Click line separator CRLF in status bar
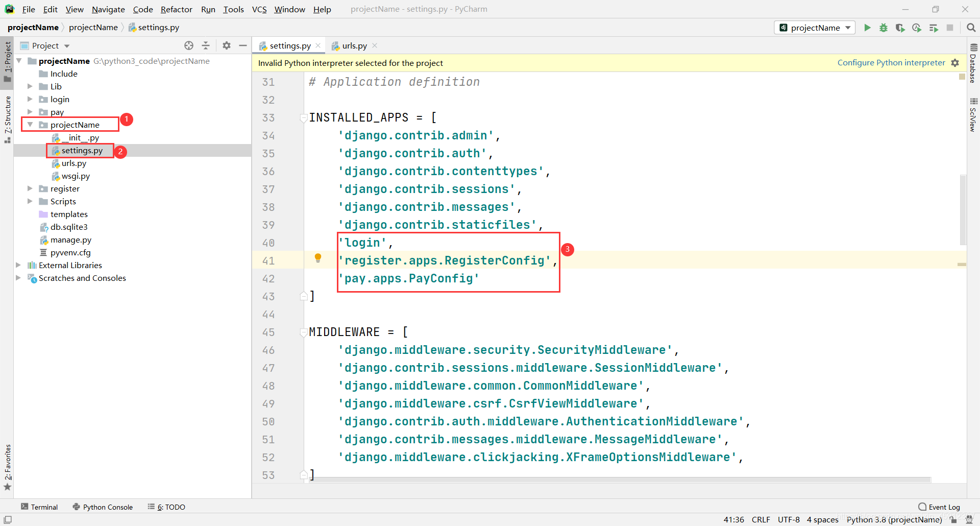Image resolution: width=980 pixels, height=526 pixels. tap(761, 519)
